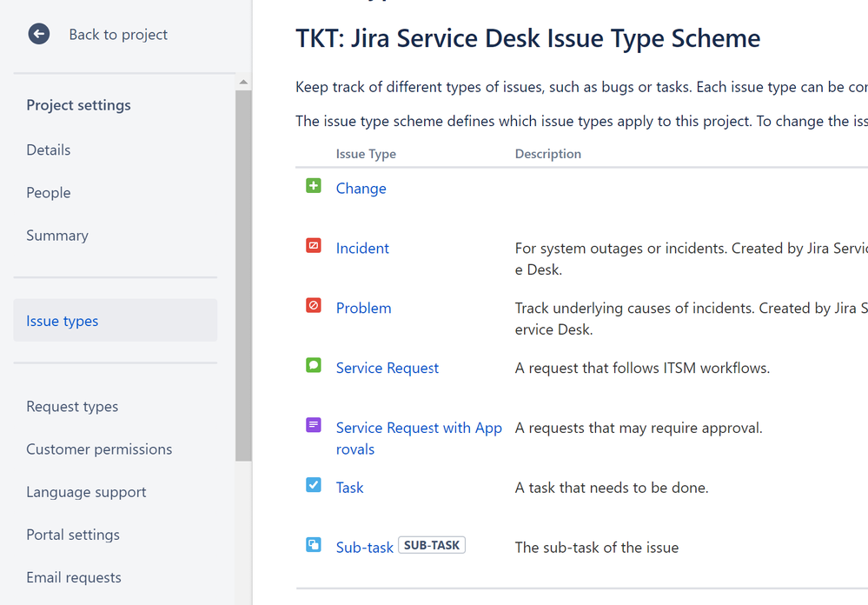The height and width of the screenshot is (605, 868).
Task: Click the sidebar scrollbar up arrow
Action: tap(243, 82)
